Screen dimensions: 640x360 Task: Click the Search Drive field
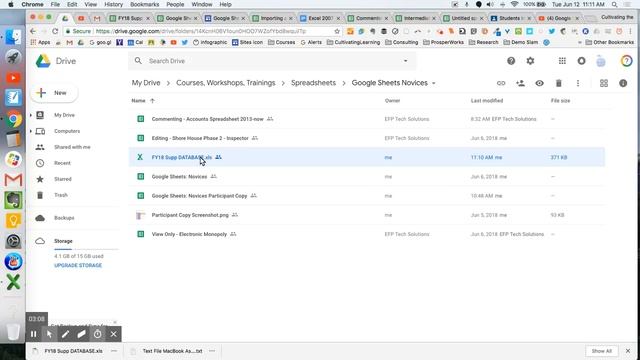(272, 61)
